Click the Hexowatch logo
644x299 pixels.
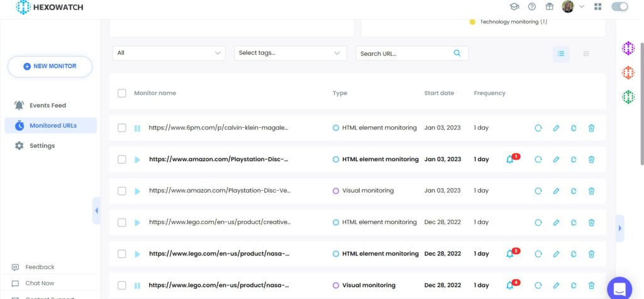point(49,7)
